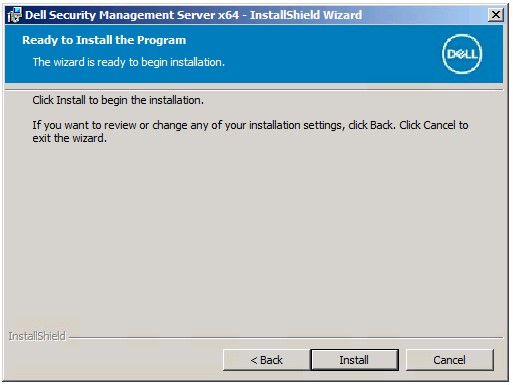Click the Dell Security Management Server title text

pyautogui.click(x=132, y=15)
